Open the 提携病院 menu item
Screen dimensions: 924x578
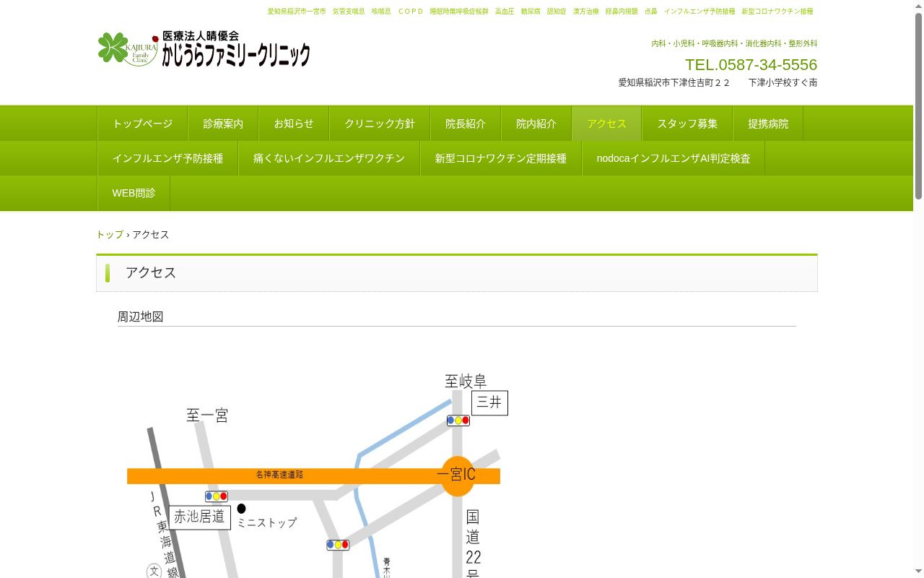(x=768, y=124)
